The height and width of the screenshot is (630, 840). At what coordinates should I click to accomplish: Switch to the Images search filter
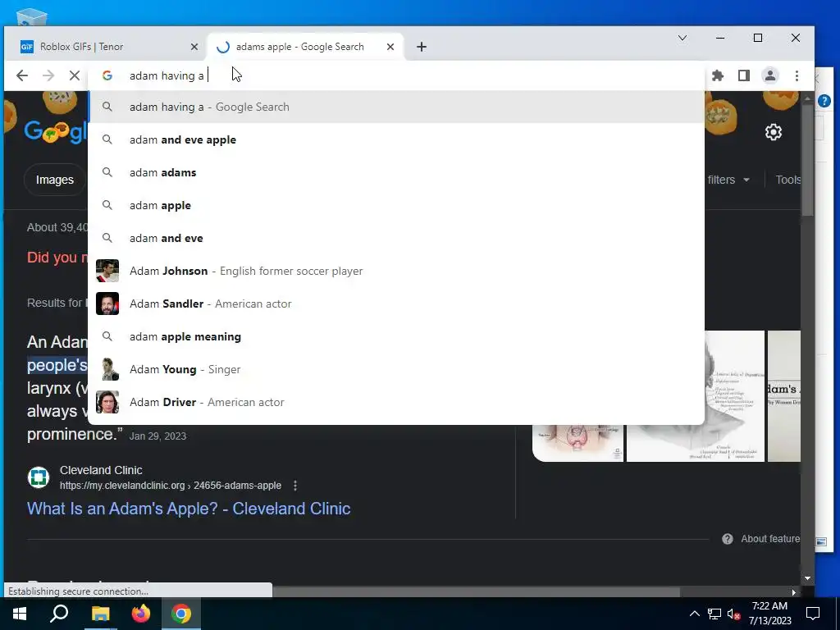coord(55,180)
